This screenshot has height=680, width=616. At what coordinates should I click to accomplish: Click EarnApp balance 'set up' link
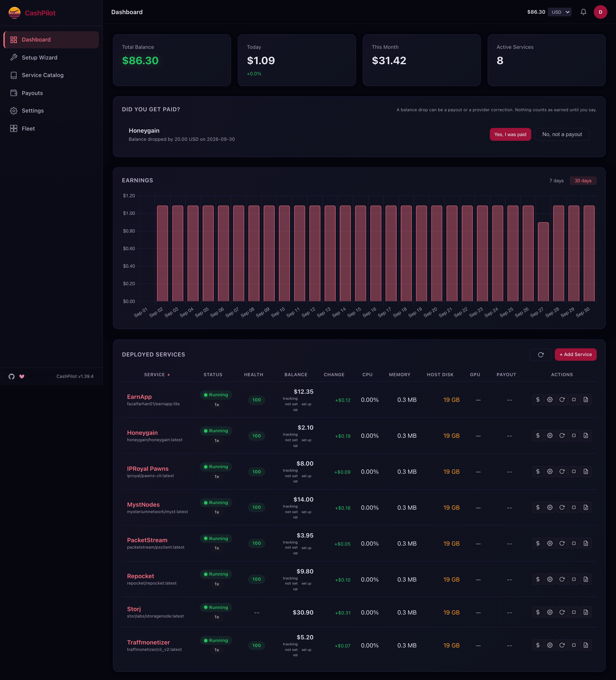tap(307, 404)
